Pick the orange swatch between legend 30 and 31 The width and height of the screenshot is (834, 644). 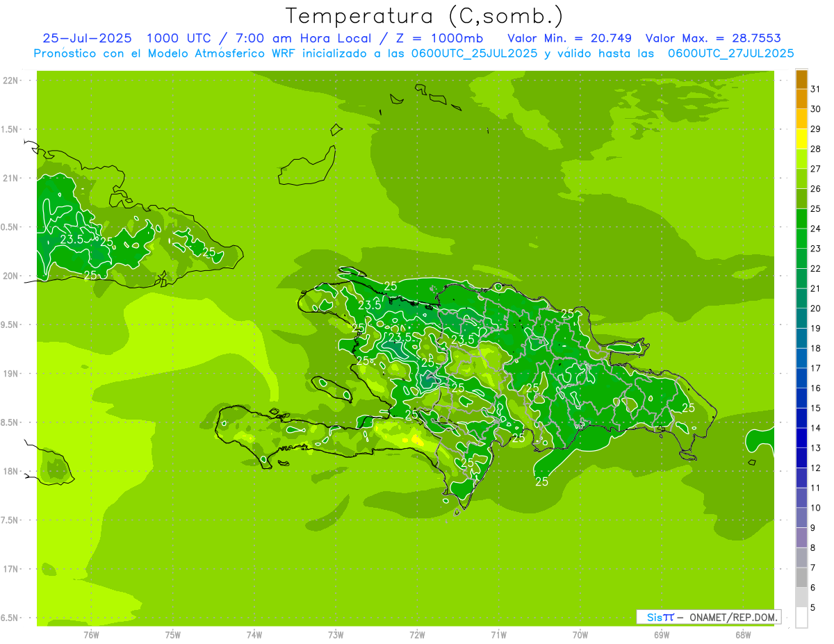click(x=801, y=99)
